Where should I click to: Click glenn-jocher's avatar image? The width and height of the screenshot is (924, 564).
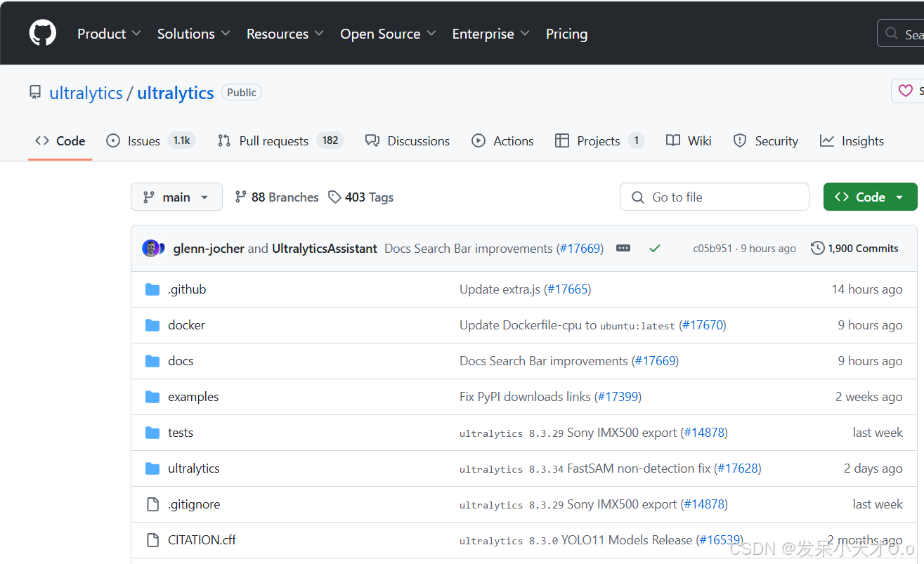[151, 248]
